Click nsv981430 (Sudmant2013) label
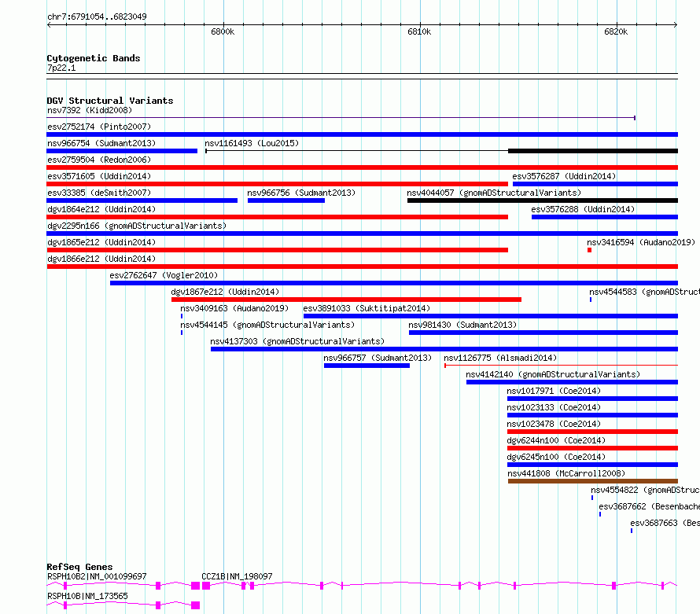 [462, 325]
